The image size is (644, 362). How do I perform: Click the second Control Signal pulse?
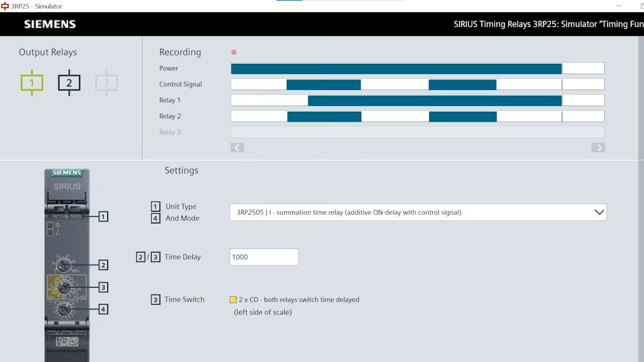[x=462, y=84]
